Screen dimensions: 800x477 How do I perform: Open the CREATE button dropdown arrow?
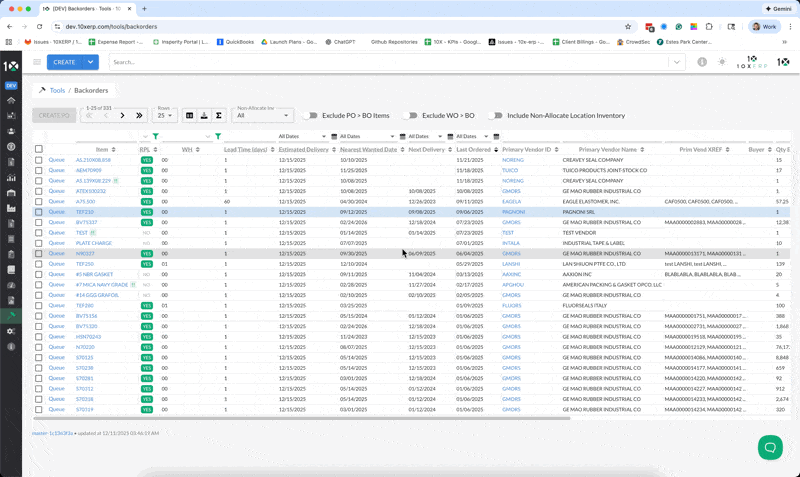(x=90, y=62)
